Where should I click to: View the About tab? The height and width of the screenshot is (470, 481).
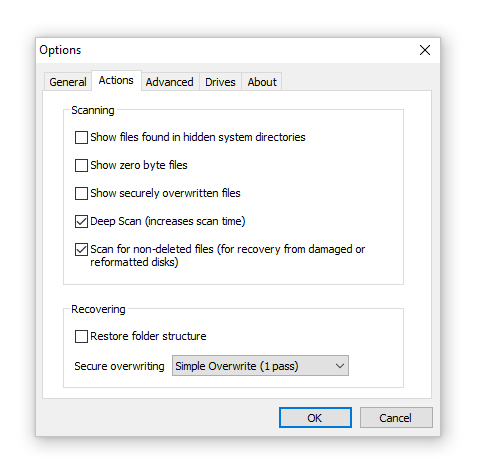[x=262, y=82]
